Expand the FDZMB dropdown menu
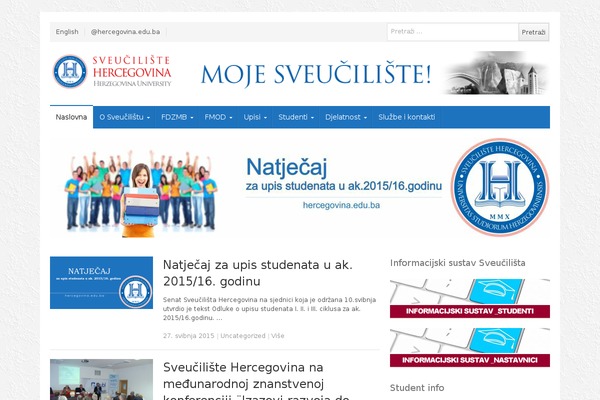 (x=177, y=117)
